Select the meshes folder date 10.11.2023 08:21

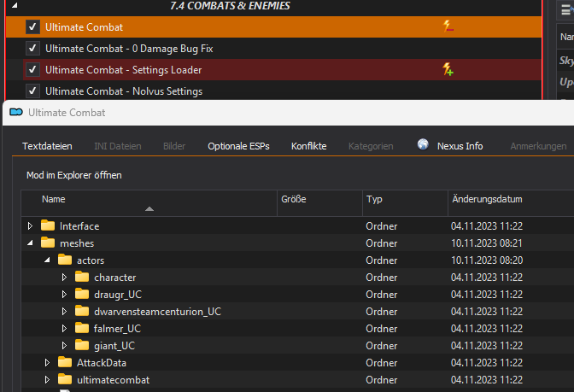click(x=487, y=243)
